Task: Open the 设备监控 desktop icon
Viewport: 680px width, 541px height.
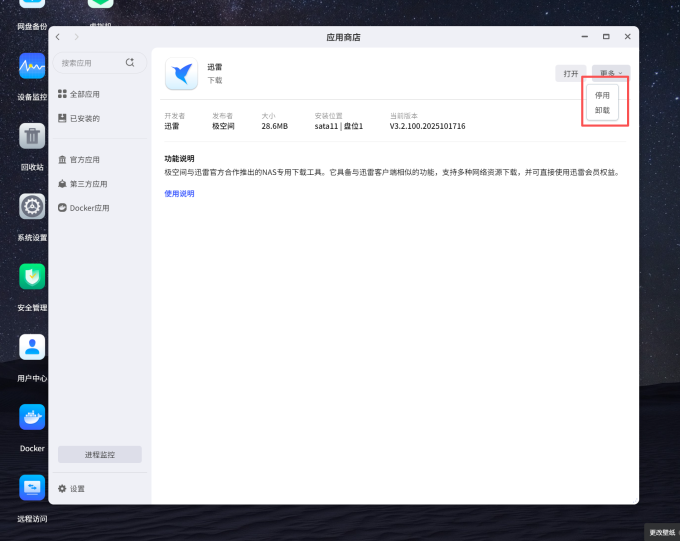Action: pos(32,66)
